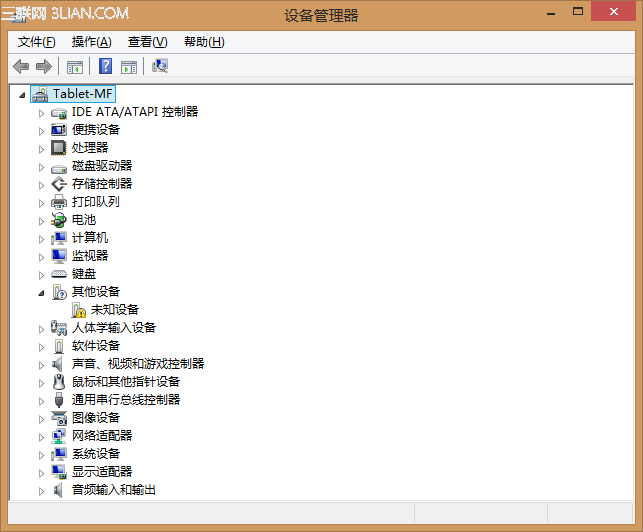Expand the 图像设备 node
The height and width of the screenshot is (532, 643).
[x=41, y=419]
